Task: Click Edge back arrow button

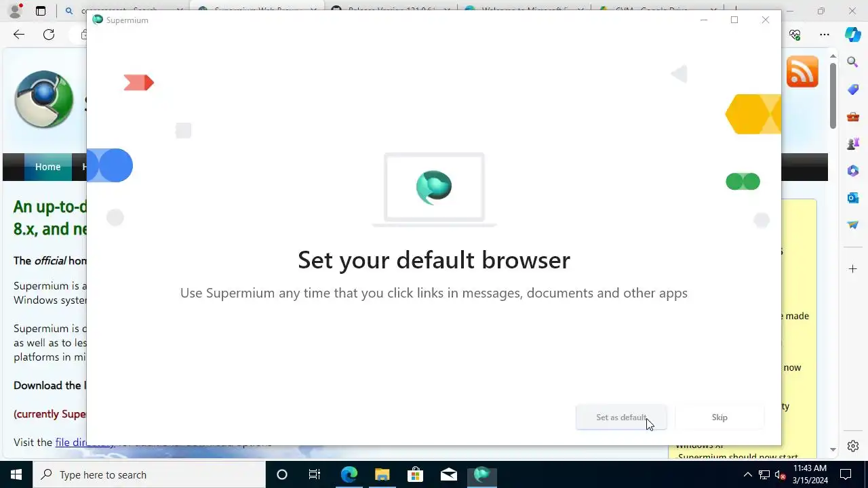Action: pyautogui.click(x=19, y=35)
